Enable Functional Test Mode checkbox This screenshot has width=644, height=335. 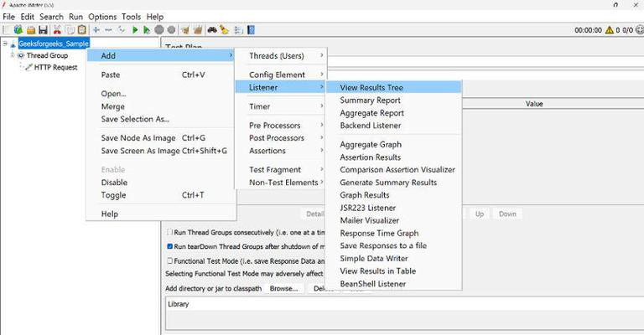(169, 260)
